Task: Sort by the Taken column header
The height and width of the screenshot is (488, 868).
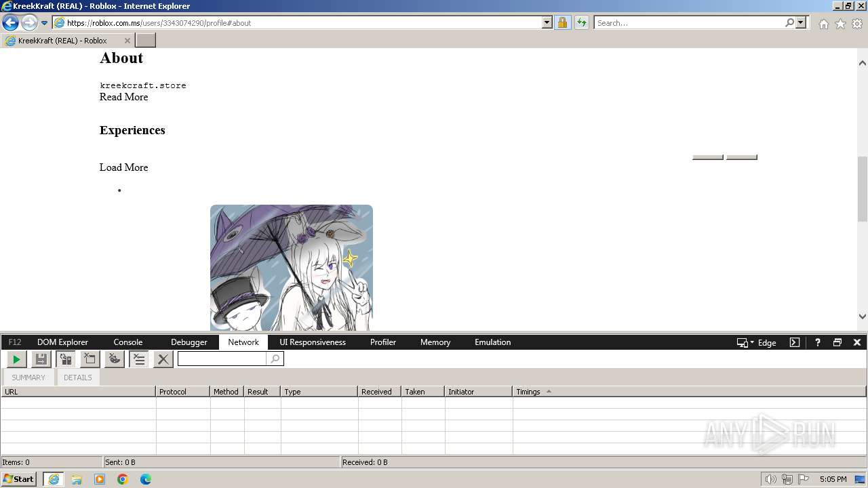Action: (423, 392)
